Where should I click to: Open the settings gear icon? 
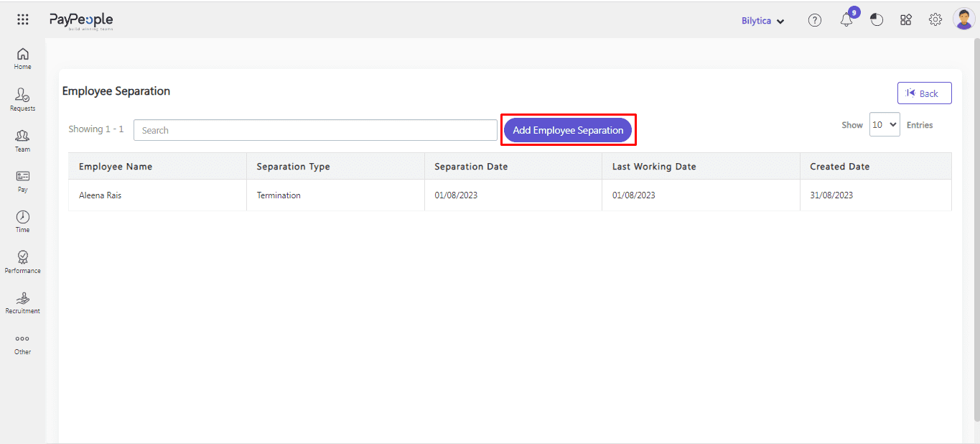pyautogui.click(x=935, y=20)
